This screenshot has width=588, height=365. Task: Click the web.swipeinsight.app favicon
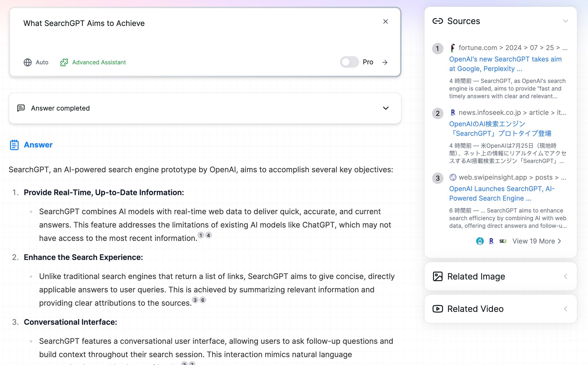[x=453, y=177]
